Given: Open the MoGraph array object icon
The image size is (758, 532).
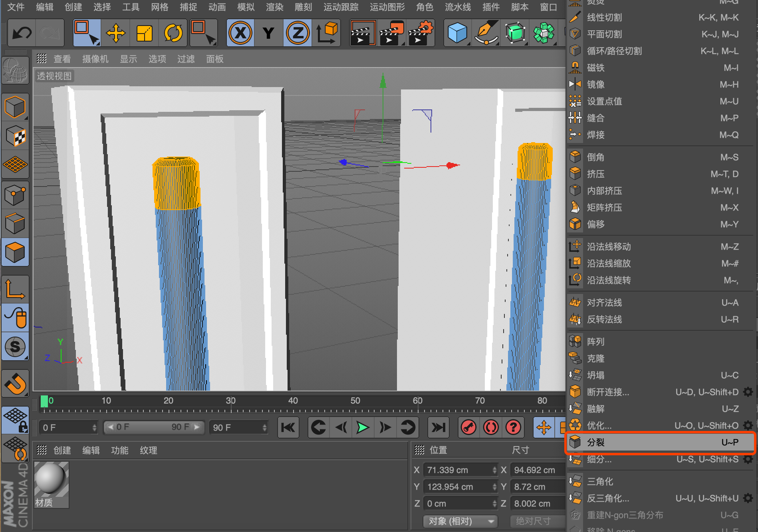Looking at the screenshot, I should (x=544, y=33).
